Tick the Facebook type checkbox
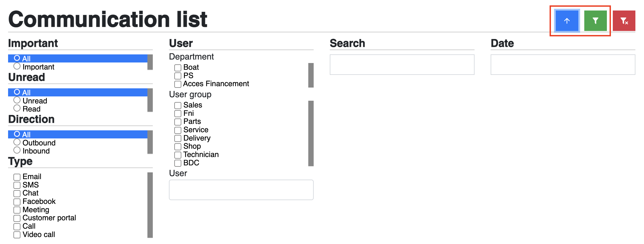The height and width of the screenshot is (244, 644). [x=17, y=202]
